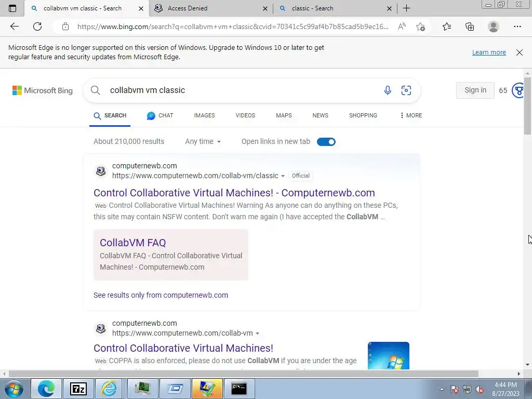
Task: Switch to the Access Denied tab
Action: pyautogui.click(x=210, y=8)
